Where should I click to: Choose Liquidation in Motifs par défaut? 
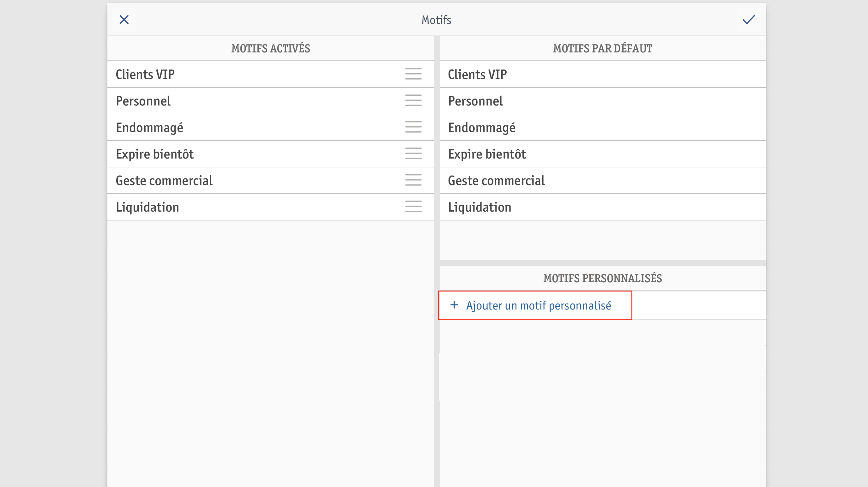pyautogui.click(x=602, y=207)
